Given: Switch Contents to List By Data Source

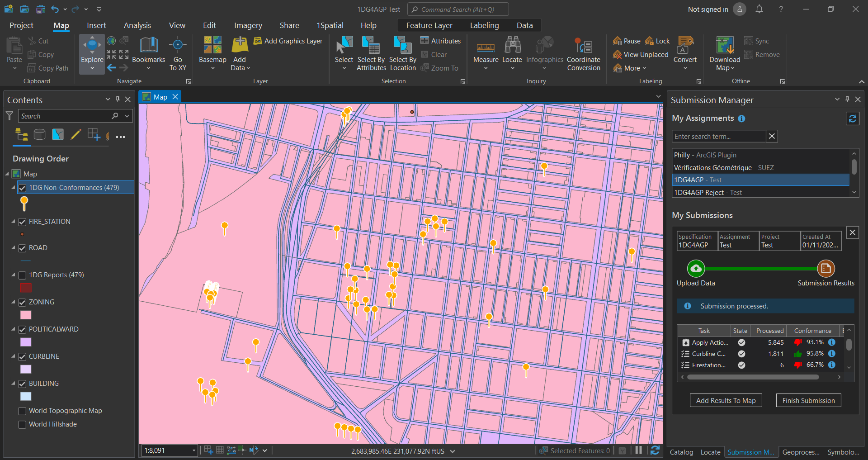Looking at the screenshot, I should (x=40, y=134).
